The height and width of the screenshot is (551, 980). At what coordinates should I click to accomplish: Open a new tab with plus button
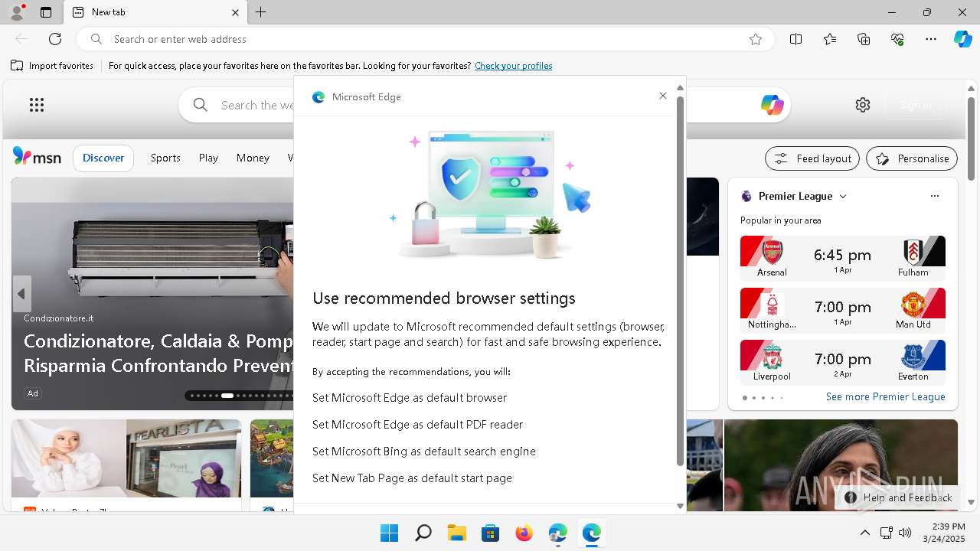pos(261,12)
